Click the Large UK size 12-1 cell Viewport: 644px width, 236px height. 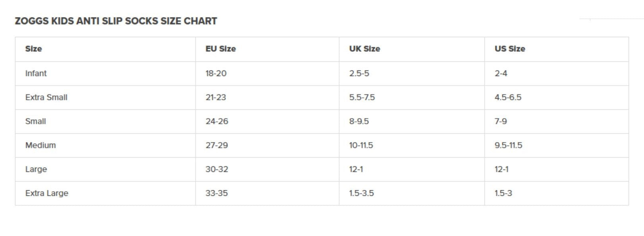[x=356, y=169]
